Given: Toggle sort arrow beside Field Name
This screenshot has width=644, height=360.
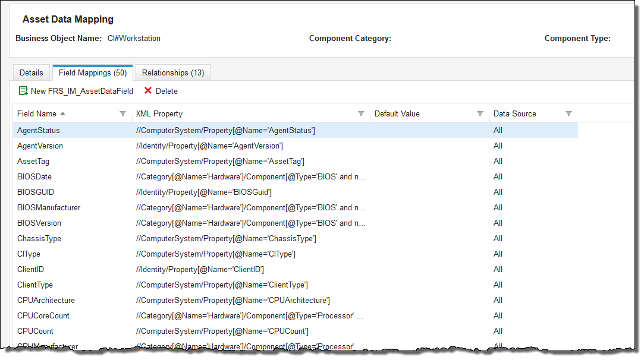Looking at the screenshot, I should (63, 113).
